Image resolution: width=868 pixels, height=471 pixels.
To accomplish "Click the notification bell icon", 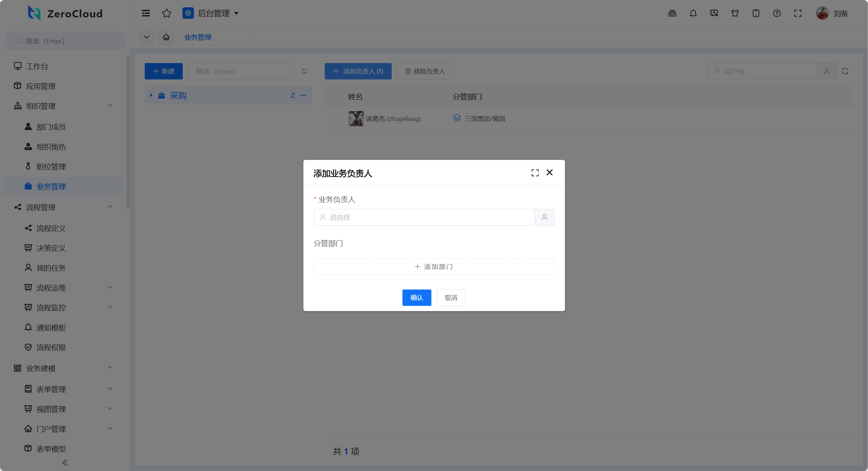I will pos(693,13).
